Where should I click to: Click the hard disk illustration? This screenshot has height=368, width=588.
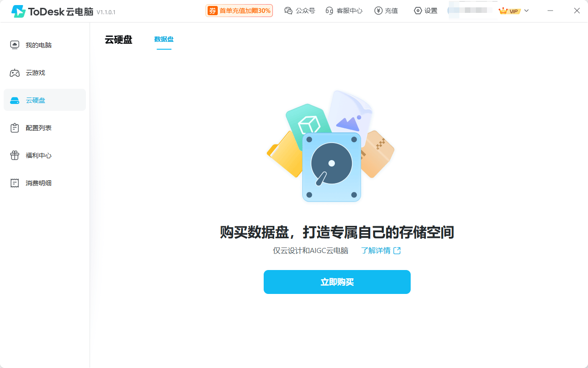coord(331,146)
